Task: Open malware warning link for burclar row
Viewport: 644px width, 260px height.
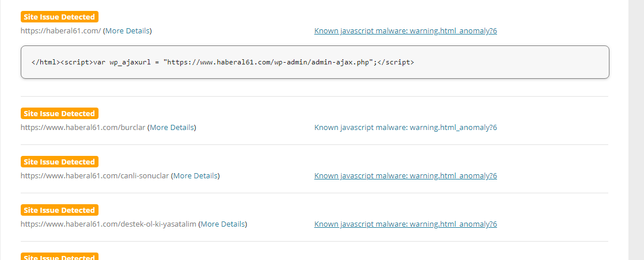Action: (x=406, y=128)
